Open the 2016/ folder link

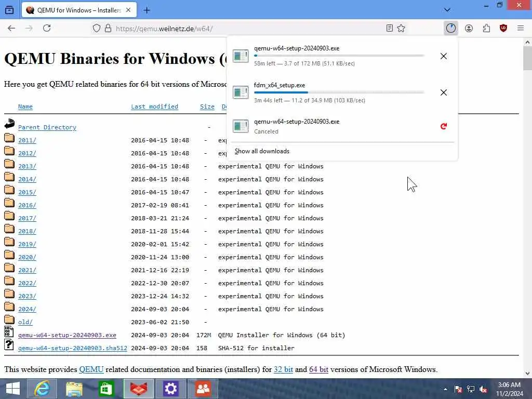click(x=27, y=205)
